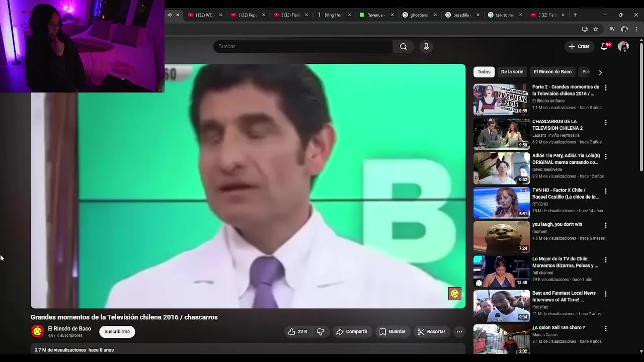The height and width of the screenshot is (362, 644).
Task: Open thumbnail of Best and Funniest Local News
Action: (x=502, y=306)
